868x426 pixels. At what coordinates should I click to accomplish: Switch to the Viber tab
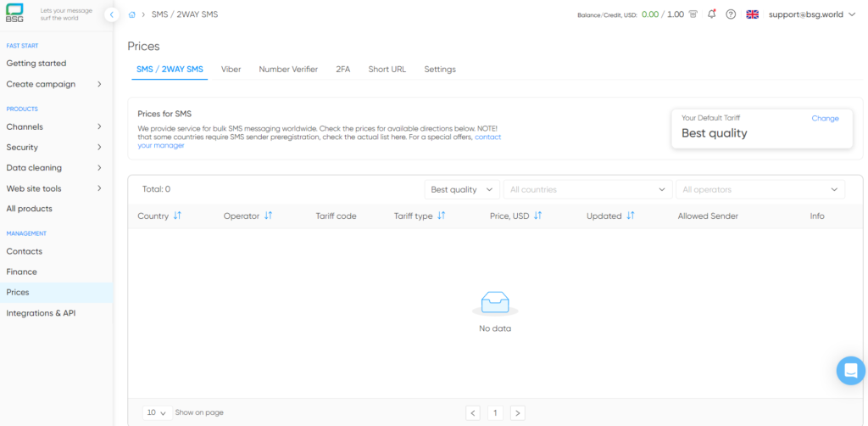click(231, 70)
